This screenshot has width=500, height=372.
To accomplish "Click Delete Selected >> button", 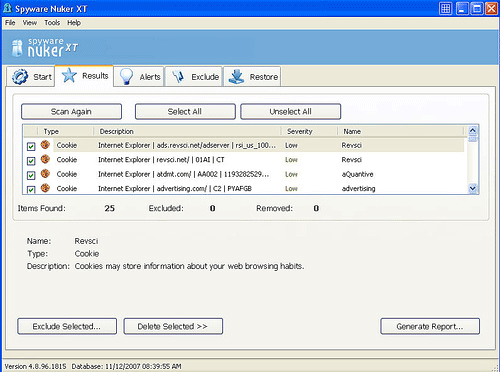I will (173, 326).
